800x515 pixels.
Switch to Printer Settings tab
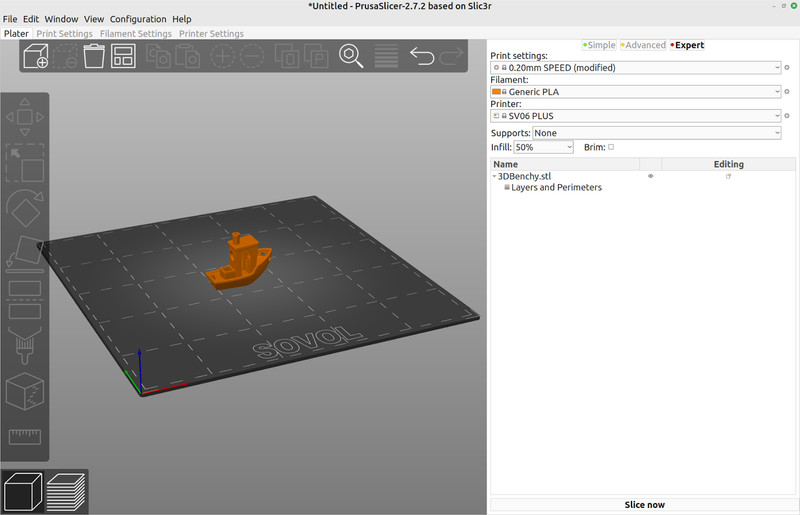[211, 34]
